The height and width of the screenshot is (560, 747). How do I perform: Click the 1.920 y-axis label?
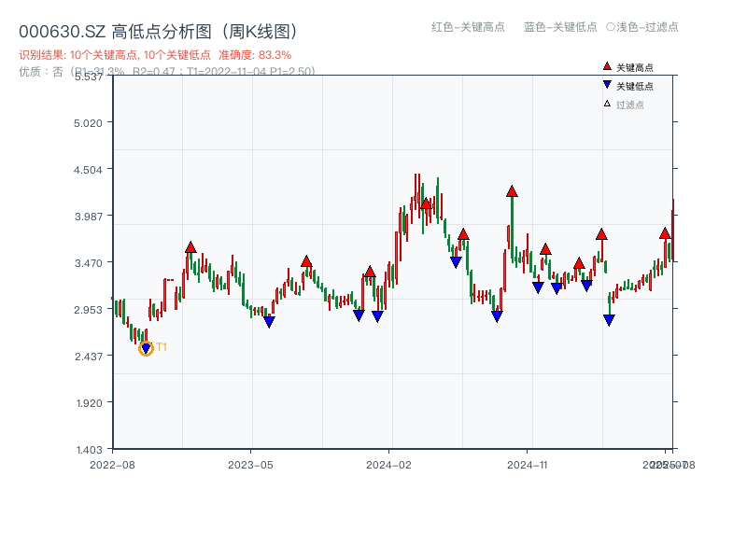(x=89, y=403)
